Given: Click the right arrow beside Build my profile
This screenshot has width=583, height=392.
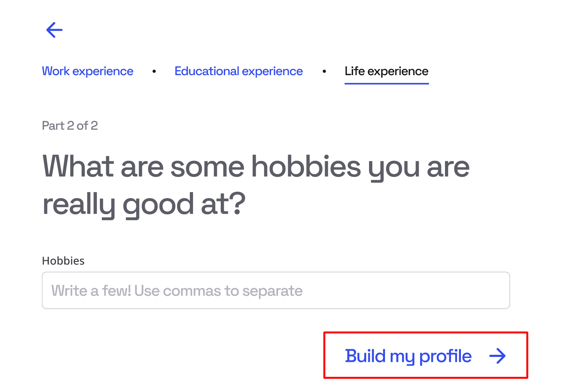Looking at the screenshot, I should (497, 356).
